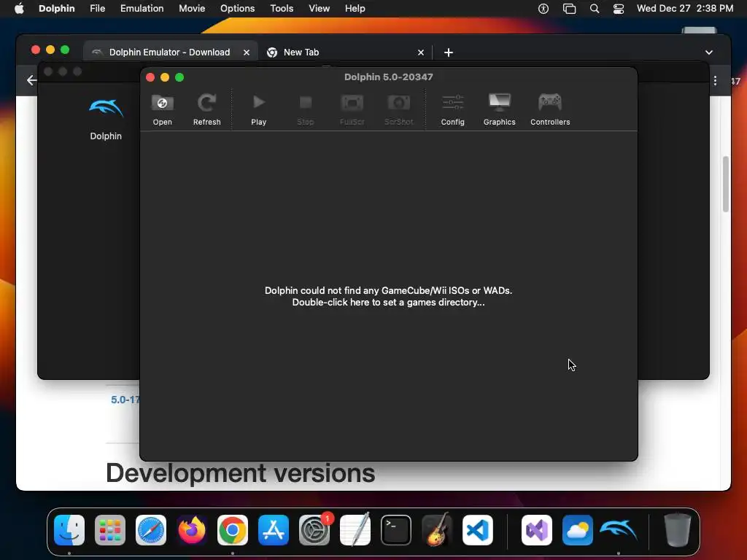Open Chrome from the Dock
Viewport: 747px width, 560px height.
pos(233,530)
